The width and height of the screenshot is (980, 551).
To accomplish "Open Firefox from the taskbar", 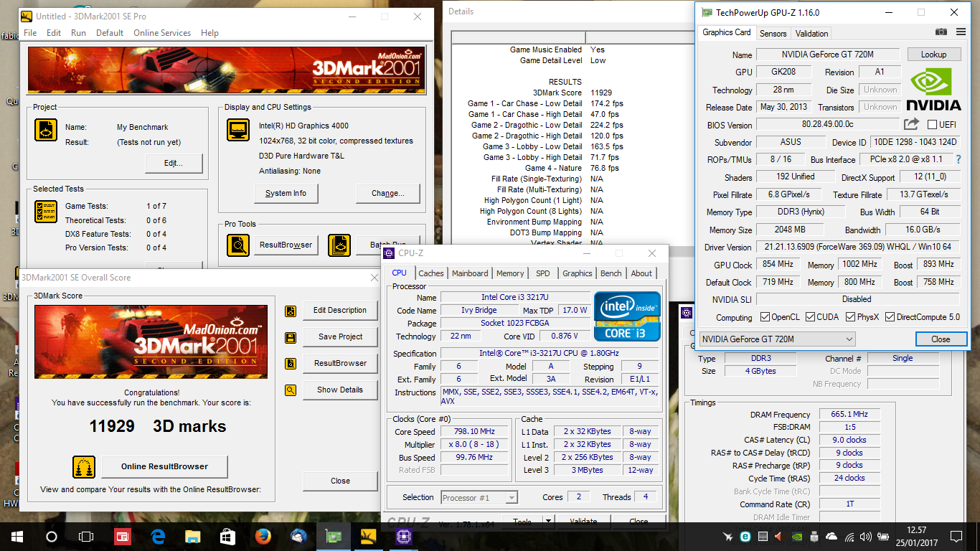I will (x=263, y=536).
